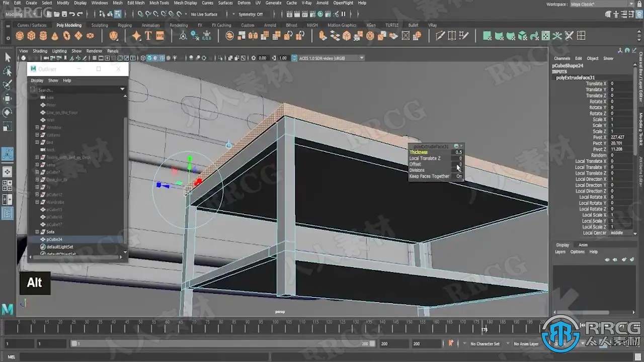Click the Multi-Cut tool shelf icon
Screen dimensions: 644x362
pos(440,36)
